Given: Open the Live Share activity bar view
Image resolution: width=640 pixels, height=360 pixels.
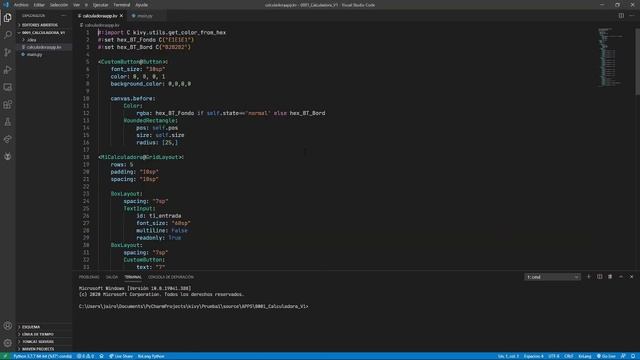Looking at the screenshot, I should pos(7,139).
